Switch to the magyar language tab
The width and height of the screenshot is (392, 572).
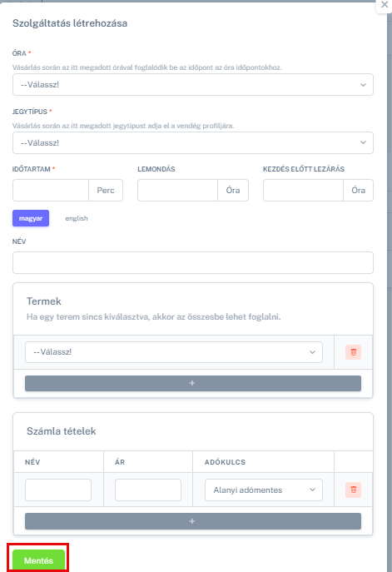[x=31, y=218]
